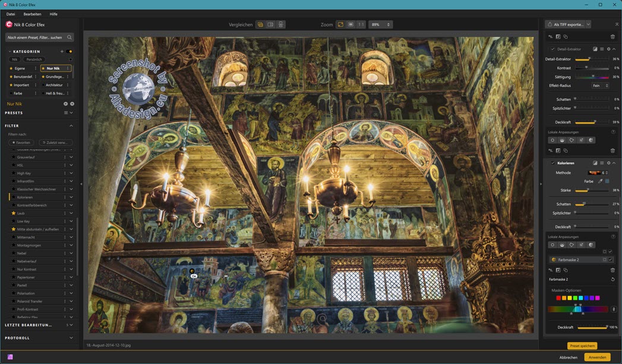This screenshot has height=364, width=622.
Task: Open options dots for Benutzerdef. category
Action: 36,77
